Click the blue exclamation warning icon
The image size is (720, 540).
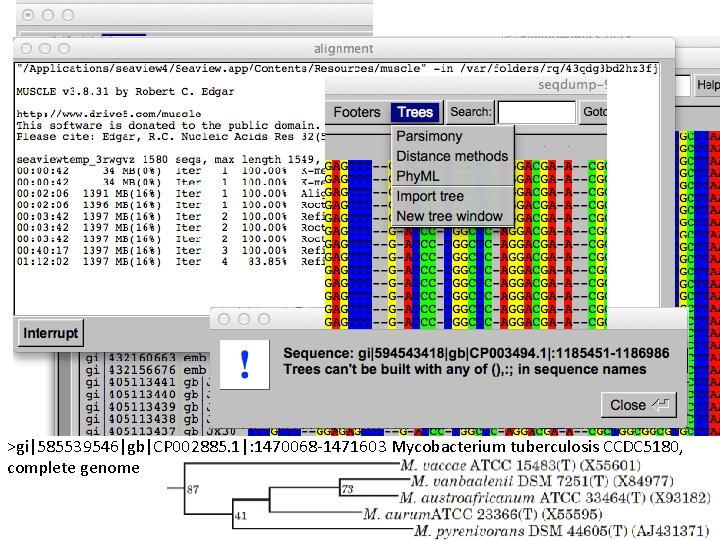pyautogui.click(x=245, y=365)
